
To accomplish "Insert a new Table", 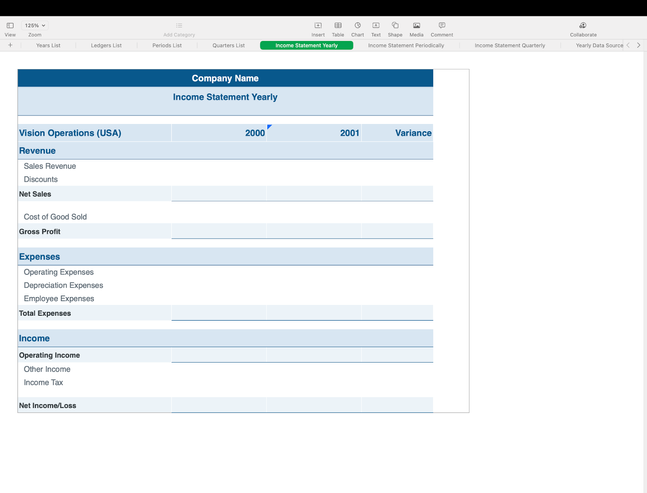I will 338,25.
